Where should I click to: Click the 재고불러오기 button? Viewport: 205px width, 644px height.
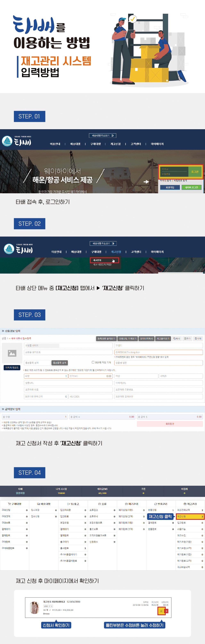coord(163,338)
